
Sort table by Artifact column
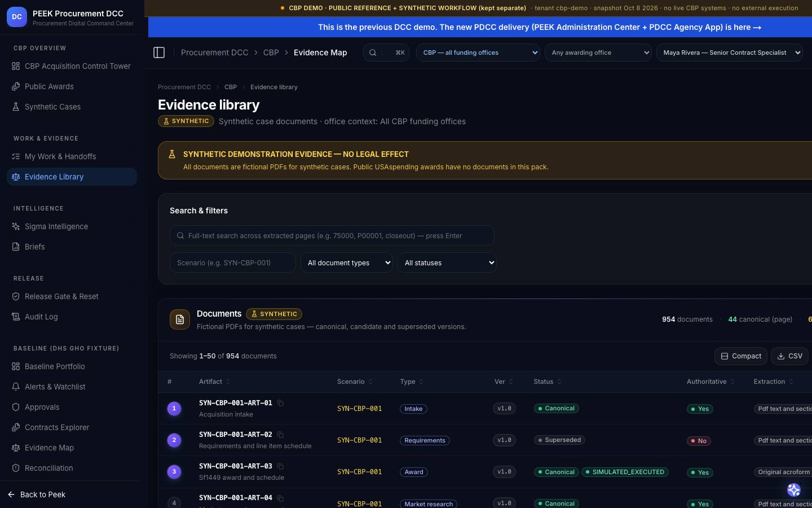[x=214, y=382]
